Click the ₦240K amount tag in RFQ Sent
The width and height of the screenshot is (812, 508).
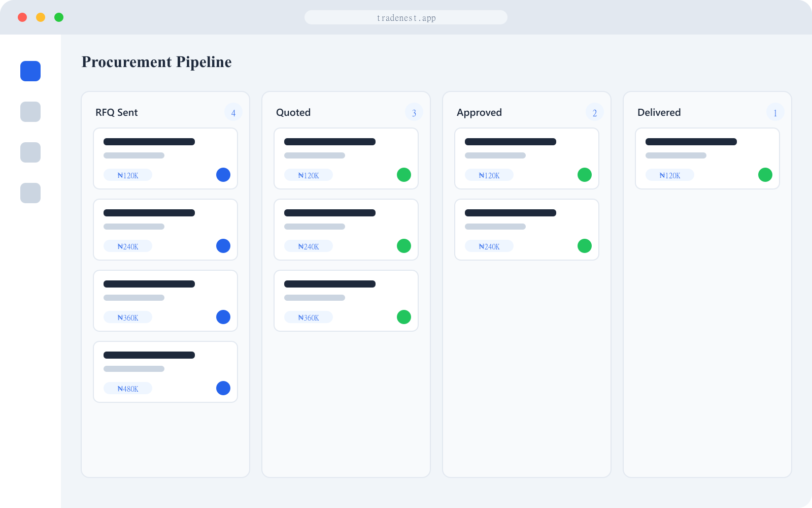coord(128,246)
